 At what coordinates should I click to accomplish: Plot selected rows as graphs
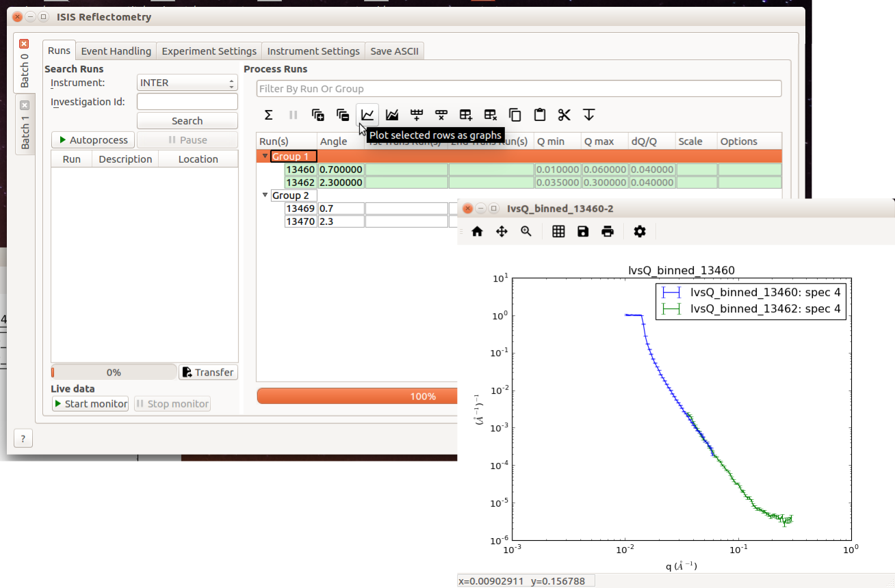(367, 115)
